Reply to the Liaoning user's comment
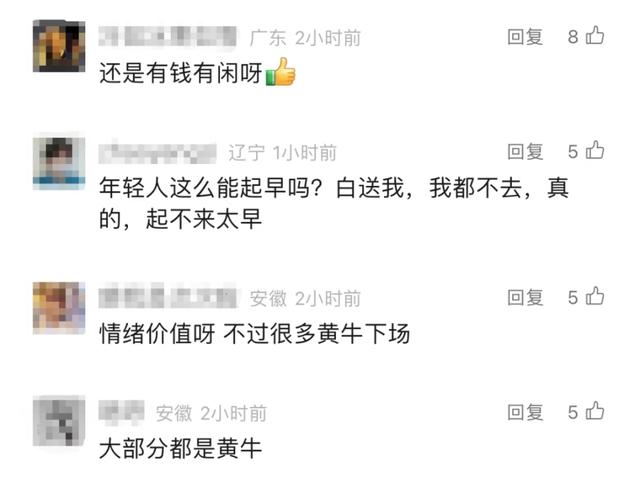Screen dimensions: 640x493 (525, 151)
